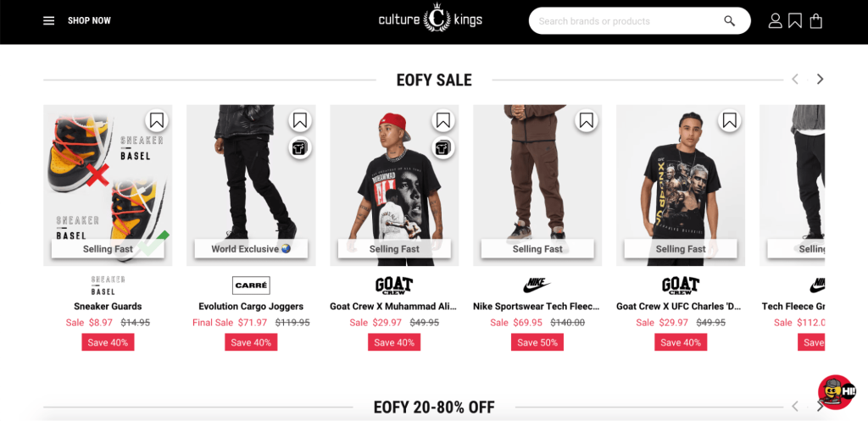This screenshot has height=421, width=868.
Task: Open the shopping bag icon
Action: (x=815, y=21)
